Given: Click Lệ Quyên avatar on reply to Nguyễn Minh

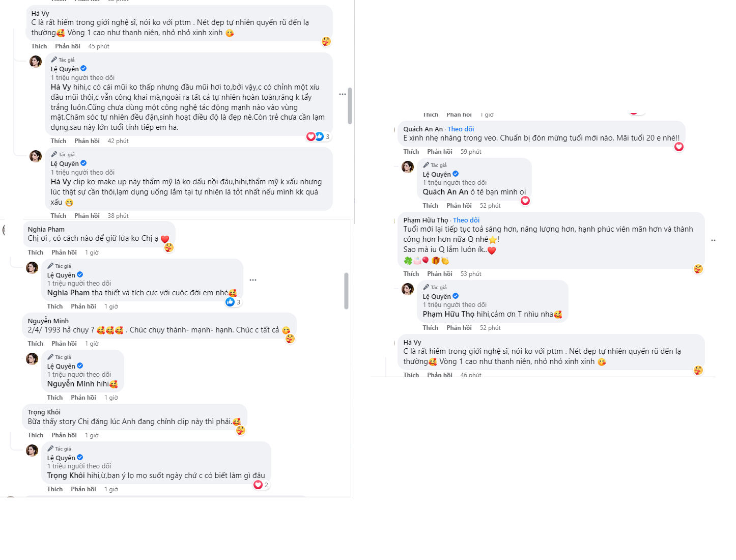Looking at the screenshot, I should point(32,359).
